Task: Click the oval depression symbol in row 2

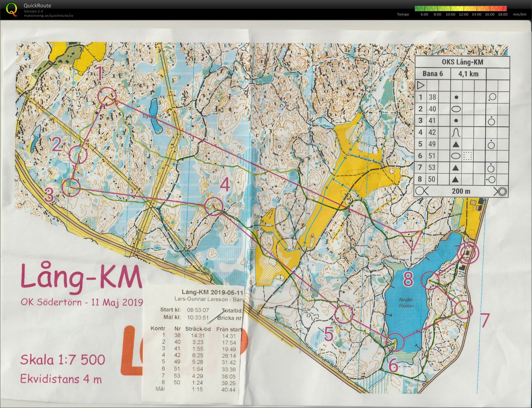Action: (456, 109)
